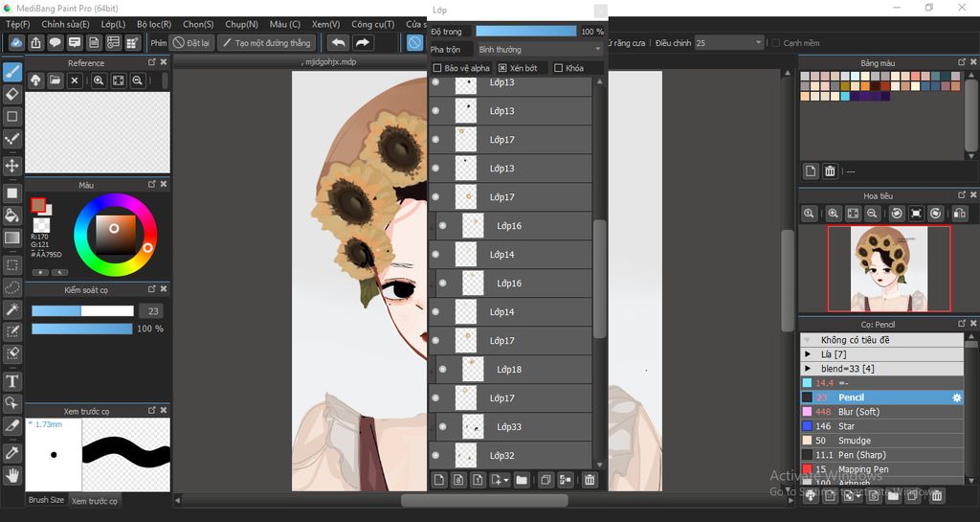The height and width of the screenshot is (522, 980).
Task: Click the layer Độ trong opacity slider
Action: pos(526,32)
